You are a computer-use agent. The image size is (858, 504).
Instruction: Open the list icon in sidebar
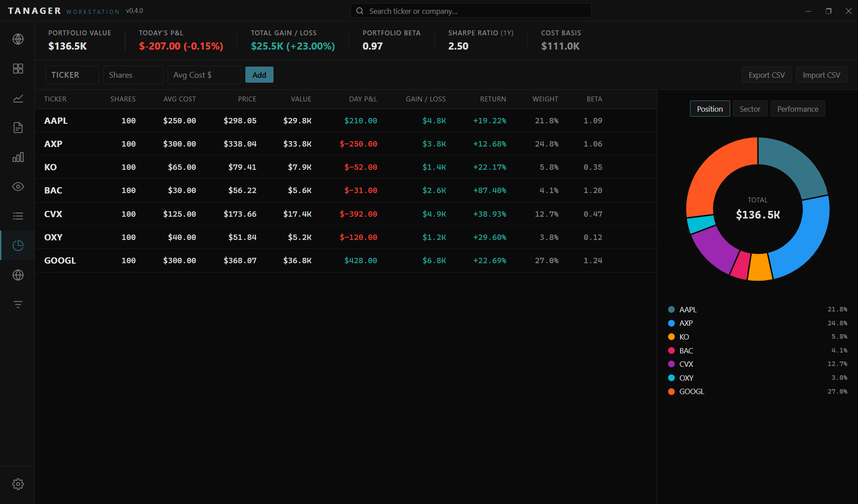click(x=18, y=216)
